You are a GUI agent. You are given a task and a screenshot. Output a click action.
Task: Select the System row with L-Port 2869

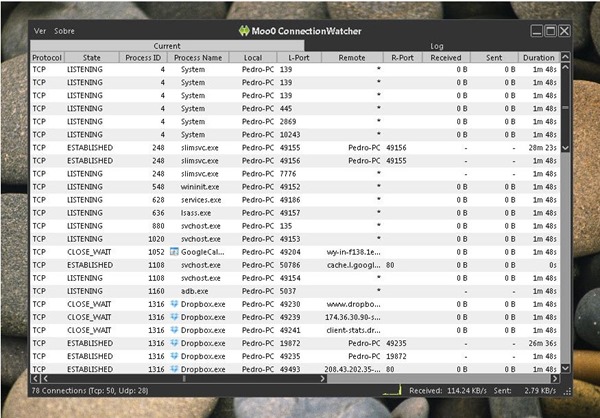pos(295,121)
